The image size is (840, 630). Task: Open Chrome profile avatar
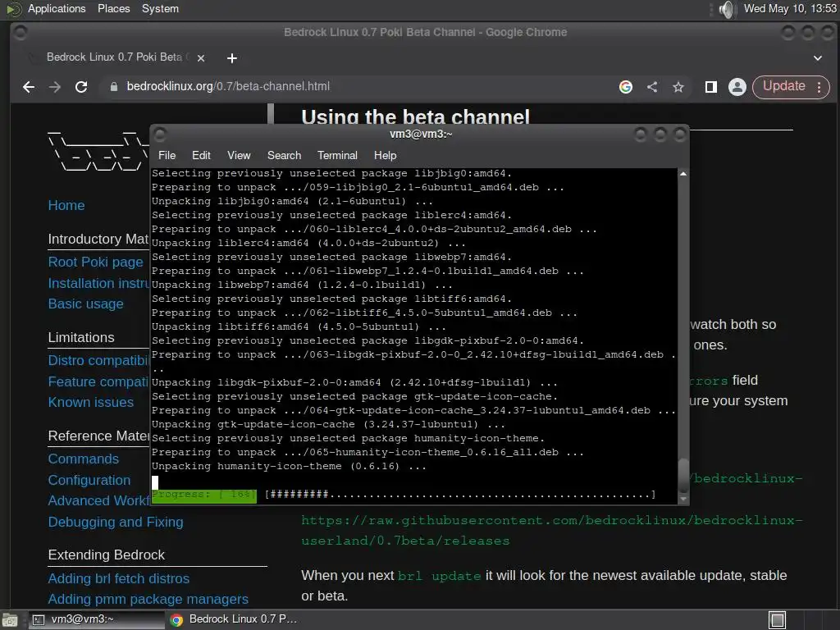(737, 87)
